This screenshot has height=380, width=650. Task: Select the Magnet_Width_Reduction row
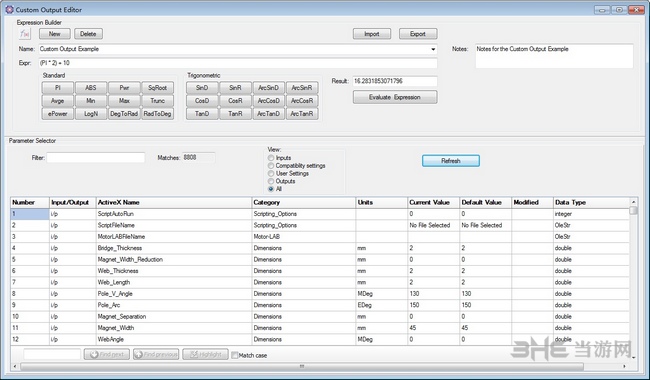[320, 260]
